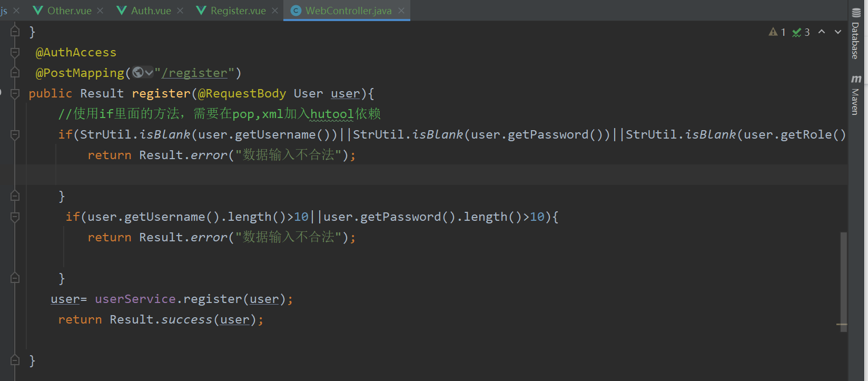
Task: Click fold marker at final closing brace
Action: (x=15, y=360)
